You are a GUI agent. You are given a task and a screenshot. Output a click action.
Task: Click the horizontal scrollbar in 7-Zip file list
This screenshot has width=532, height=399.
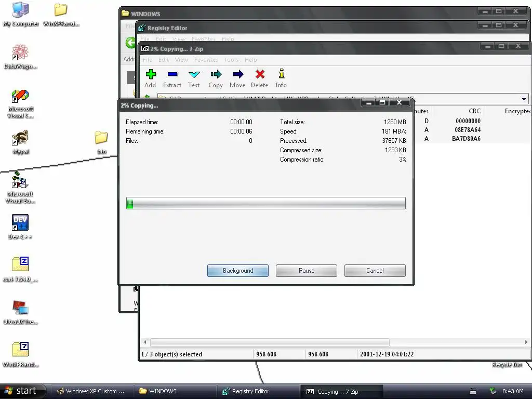coord(270,342)
